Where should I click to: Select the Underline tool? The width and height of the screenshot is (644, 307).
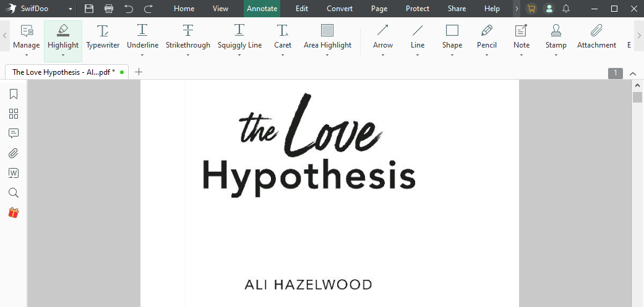(142, 36)
